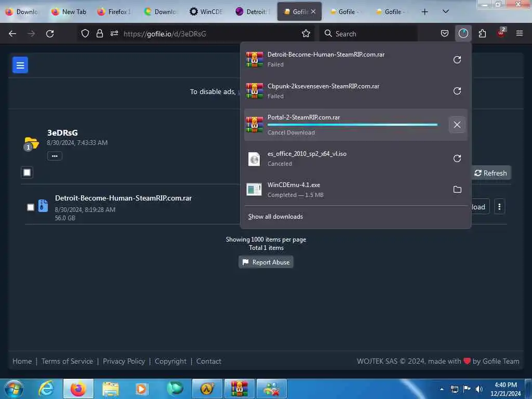This screenshot has height=399, width=532.
Task: Toggle the downloads panel button
Action: coord(463,33)
